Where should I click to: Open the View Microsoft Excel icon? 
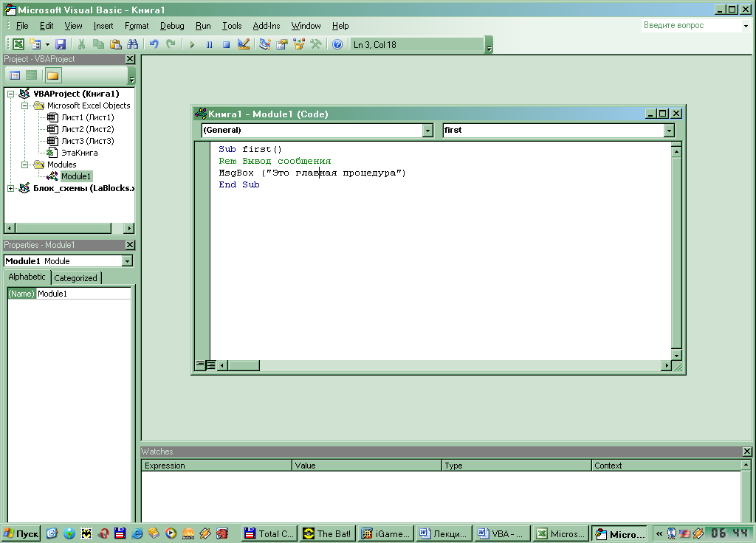coord(18,44)
